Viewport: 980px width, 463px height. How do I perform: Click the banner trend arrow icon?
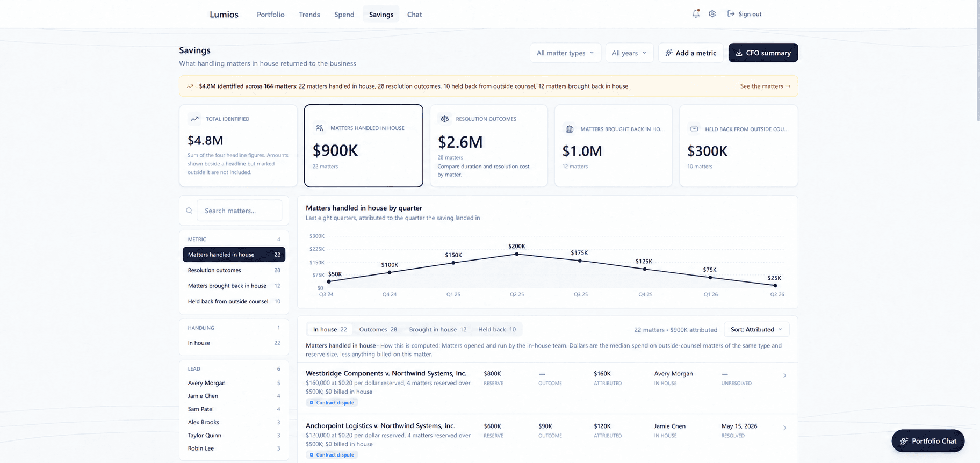pyautogui.click(x=190, y=86)
